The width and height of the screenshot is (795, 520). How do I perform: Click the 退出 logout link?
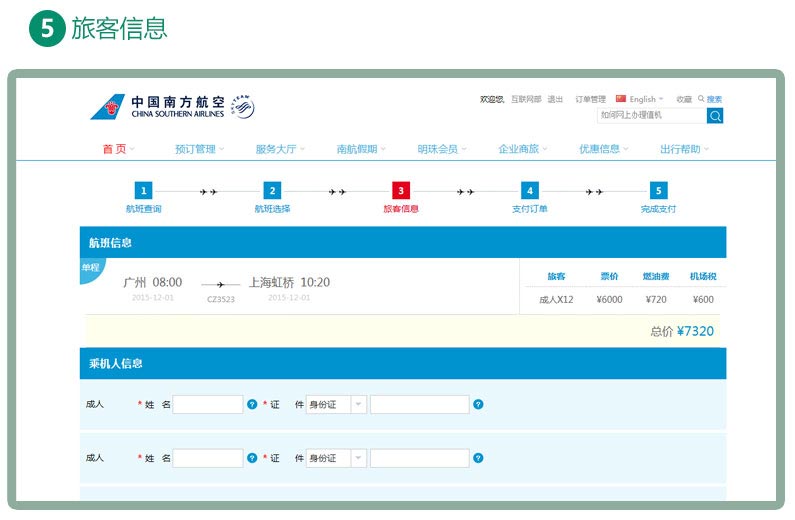point(555,99)
